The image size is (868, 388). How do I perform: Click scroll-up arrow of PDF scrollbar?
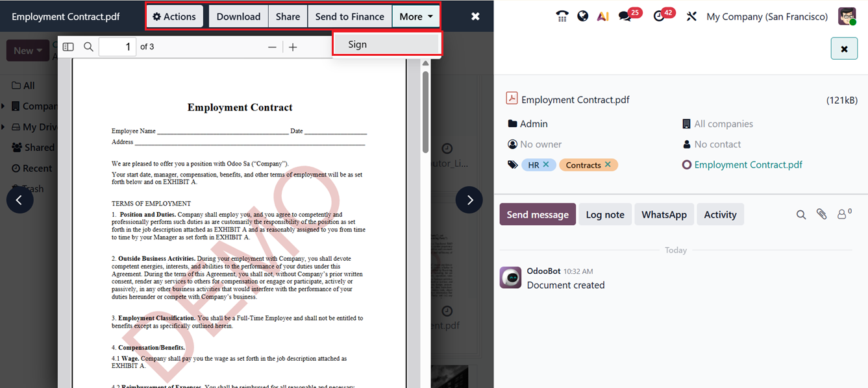pos(426,64)
